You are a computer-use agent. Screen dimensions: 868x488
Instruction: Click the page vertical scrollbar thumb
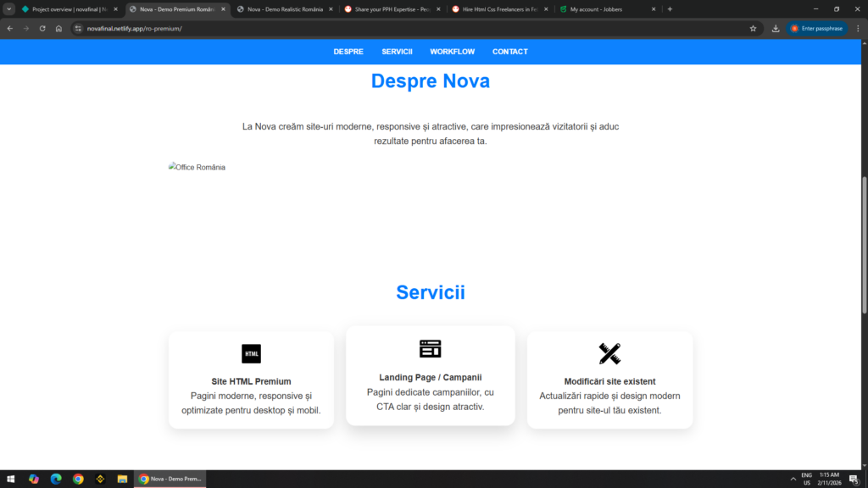[864, 245]
